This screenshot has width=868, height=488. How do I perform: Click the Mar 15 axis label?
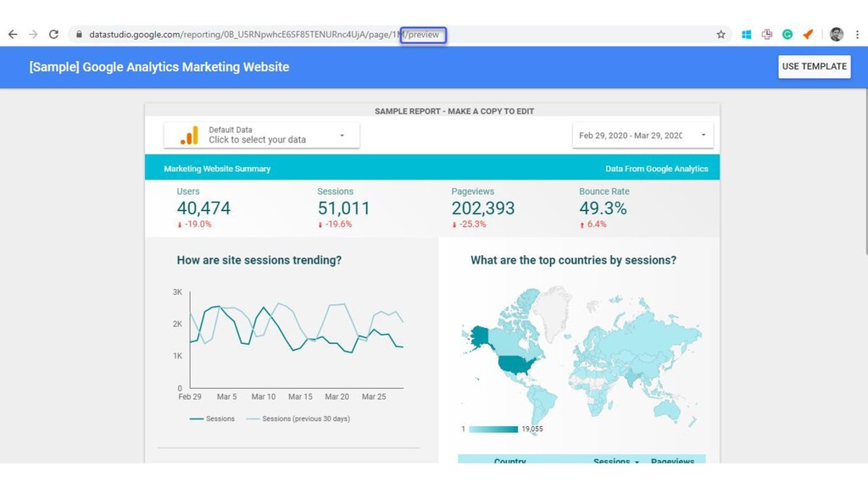[300, 396]
